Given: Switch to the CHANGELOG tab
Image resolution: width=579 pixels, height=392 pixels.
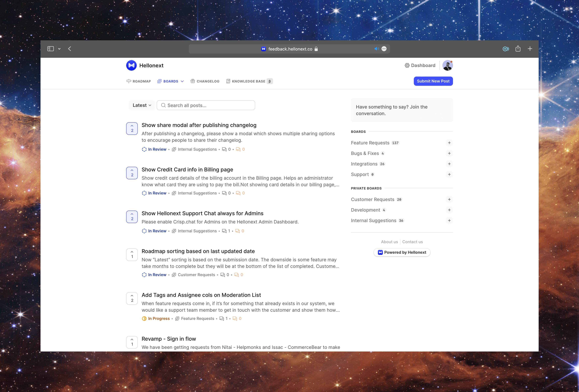Looking at the screenshot, I should point(207,81).
